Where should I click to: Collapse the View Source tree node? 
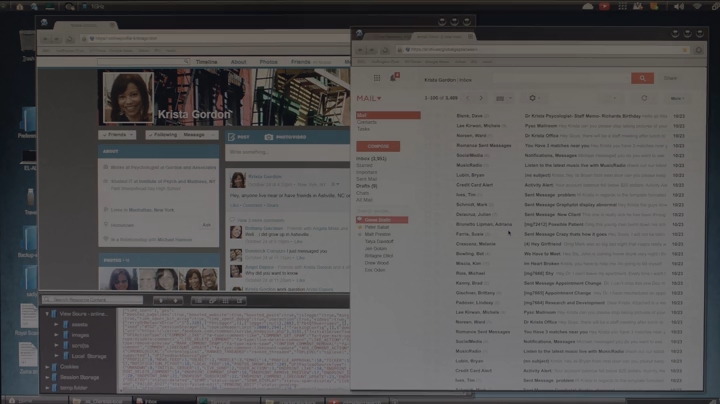pyautogui.click(x=47, y=314)
